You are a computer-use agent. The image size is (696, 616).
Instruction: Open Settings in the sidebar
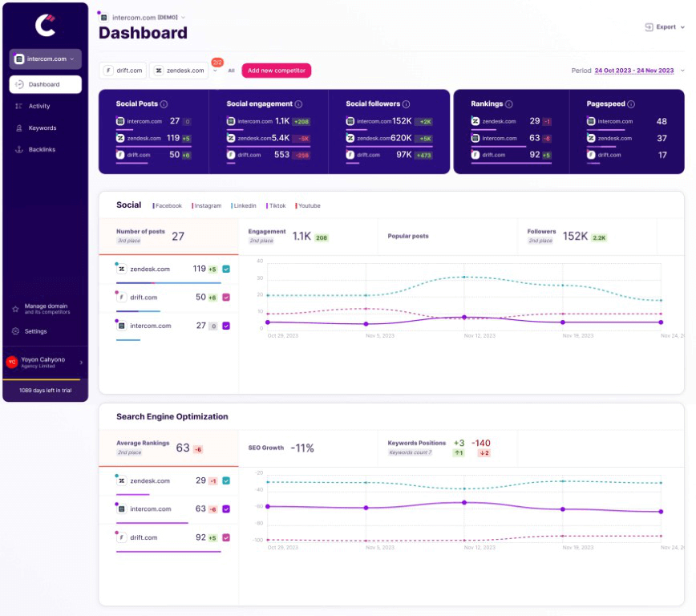(35, 331)
